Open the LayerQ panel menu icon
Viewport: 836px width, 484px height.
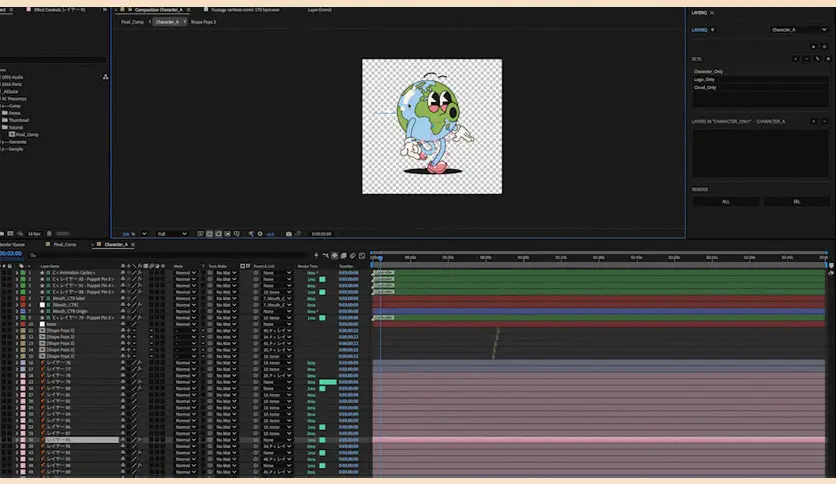[712, 13]
